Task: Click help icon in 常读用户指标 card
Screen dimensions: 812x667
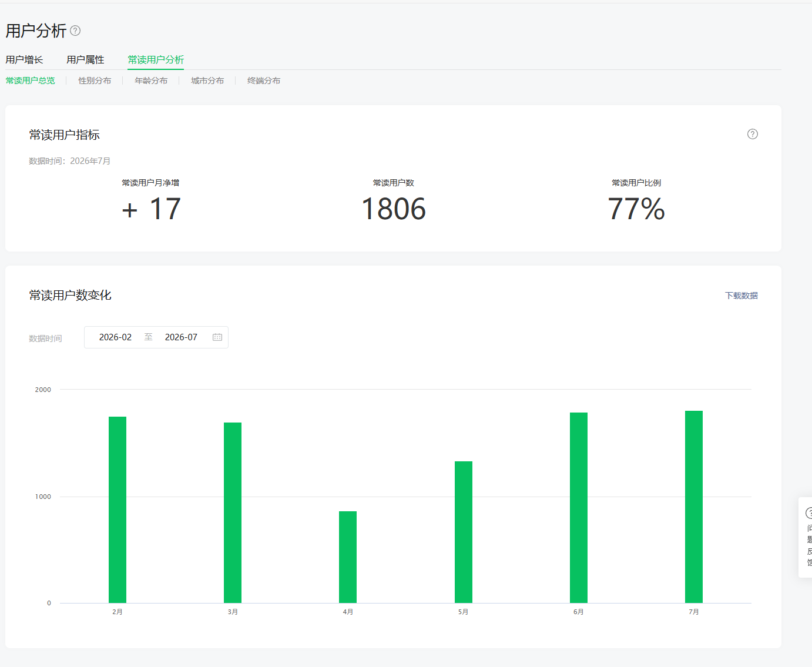Action: pyautogui.click(x=752, y=134)
